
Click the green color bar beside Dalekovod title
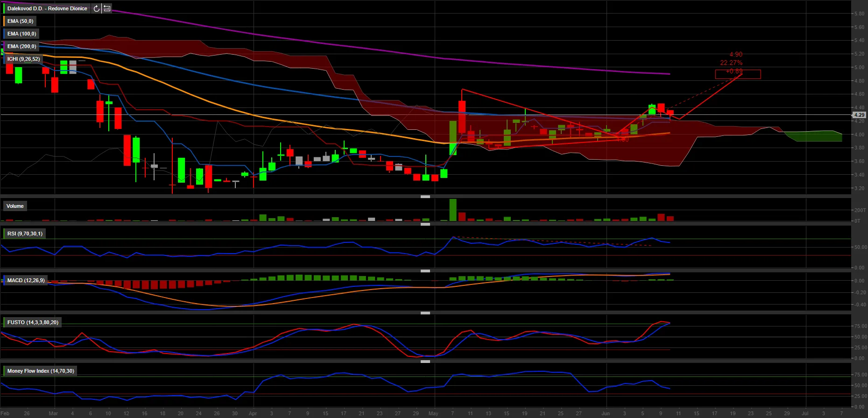4,8
